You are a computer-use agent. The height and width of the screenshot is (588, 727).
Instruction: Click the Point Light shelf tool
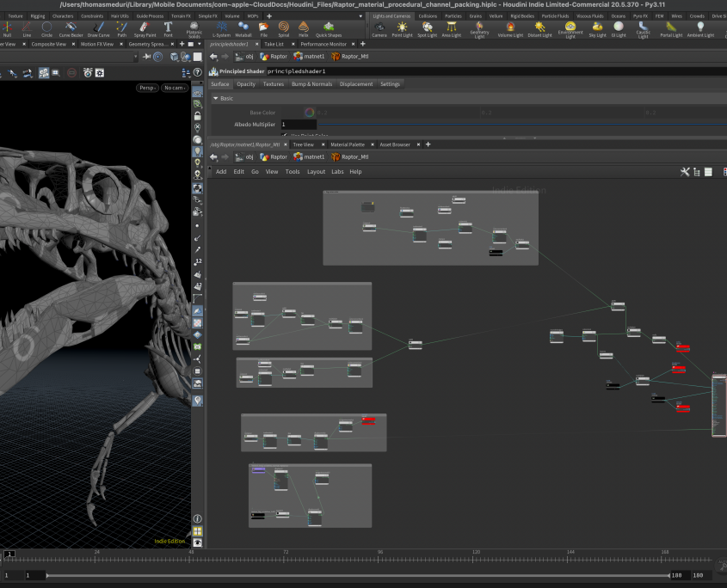pyautogui.click(x=402, y=28)
